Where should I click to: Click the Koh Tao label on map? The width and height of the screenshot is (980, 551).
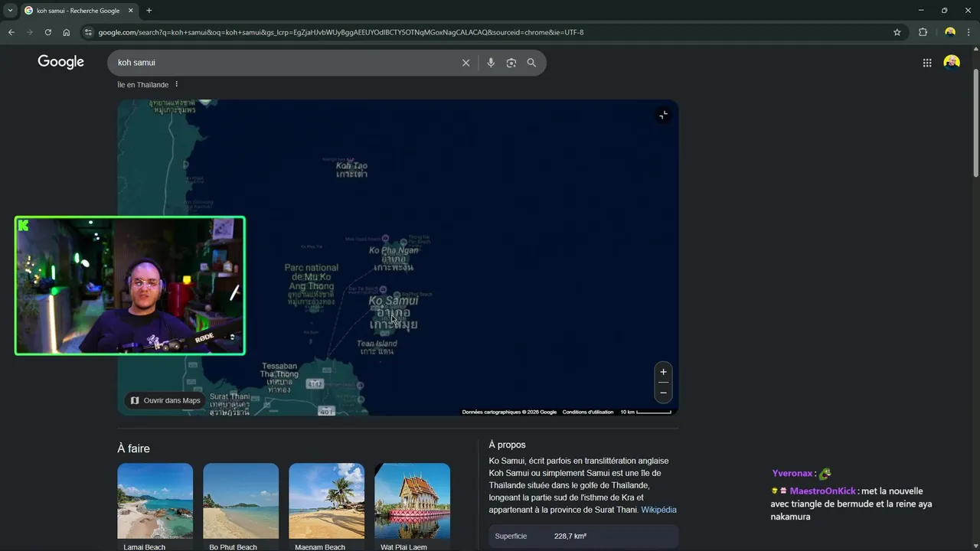(x=351, y=165)
